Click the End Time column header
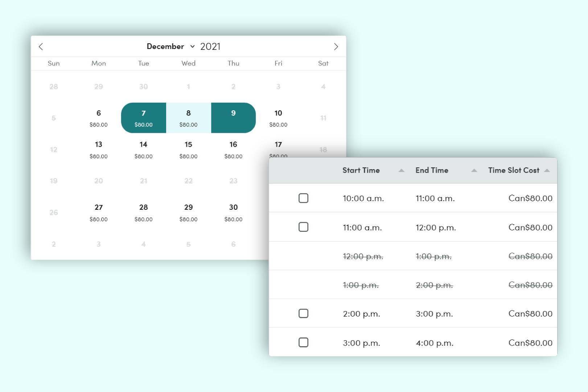The image size is (588, 392). tap(432, 170)
